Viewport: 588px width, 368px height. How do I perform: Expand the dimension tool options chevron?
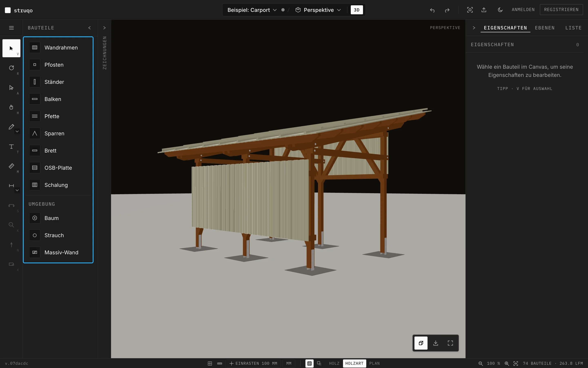click(17, 190)
